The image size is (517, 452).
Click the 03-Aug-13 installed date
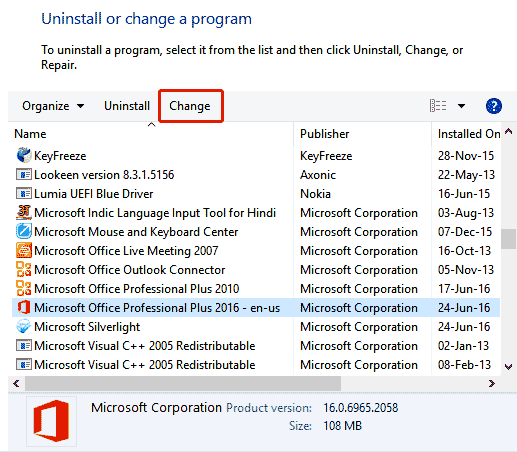466,212
